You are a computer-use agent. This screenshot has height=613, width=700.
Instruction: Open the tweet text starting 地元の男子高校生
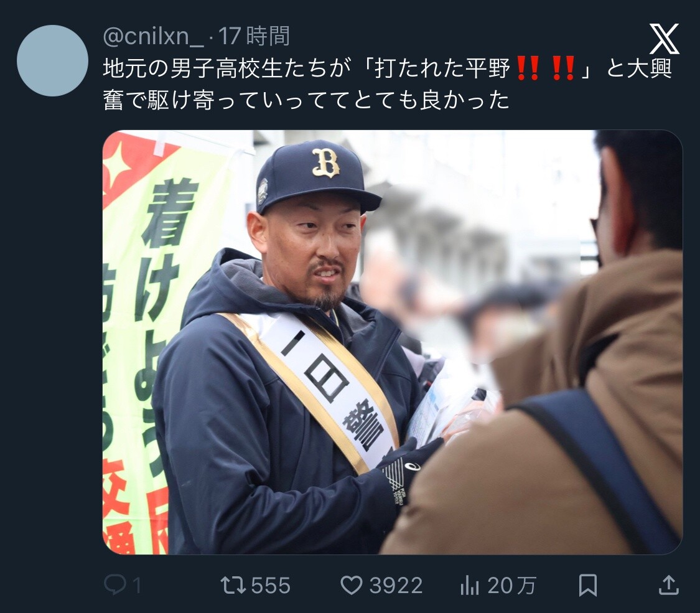pos(387,85)
